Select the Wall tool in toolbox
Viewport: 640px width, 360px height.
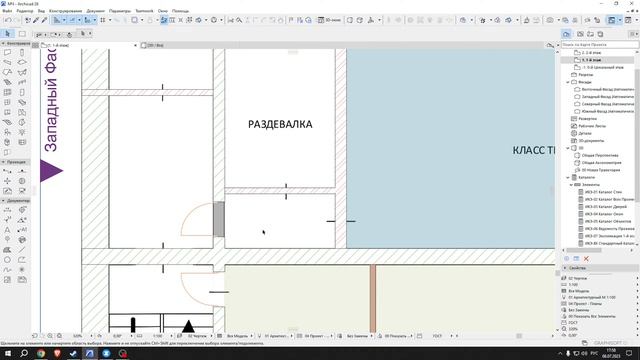coord(7,52)
